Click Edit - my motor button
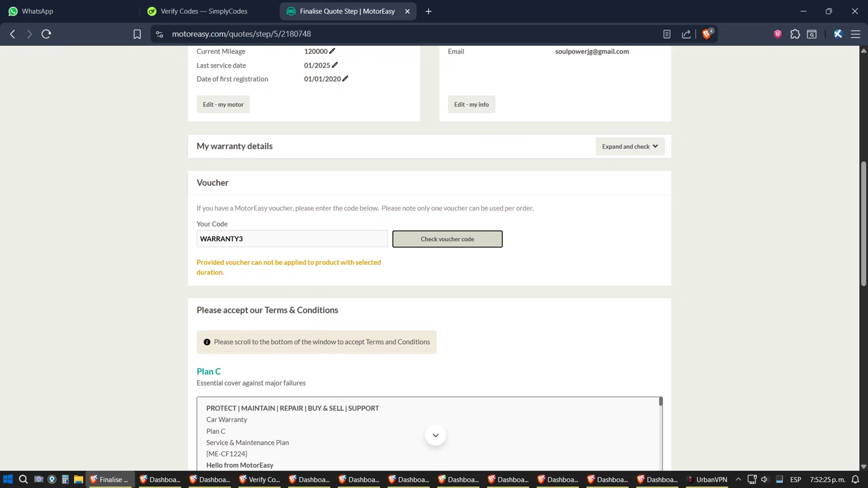 click(223, 105)
